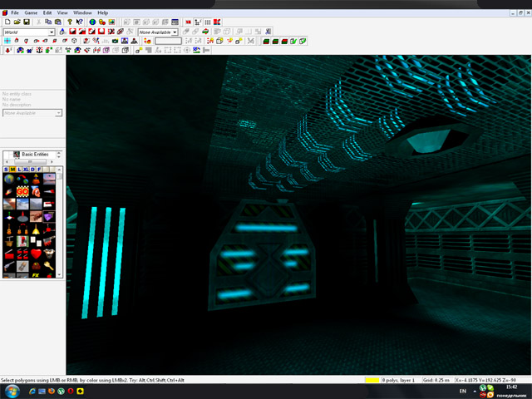Screen dimensions: 532x399
Task: Click the globe entity icon in browser
Action: pos(8,180)
